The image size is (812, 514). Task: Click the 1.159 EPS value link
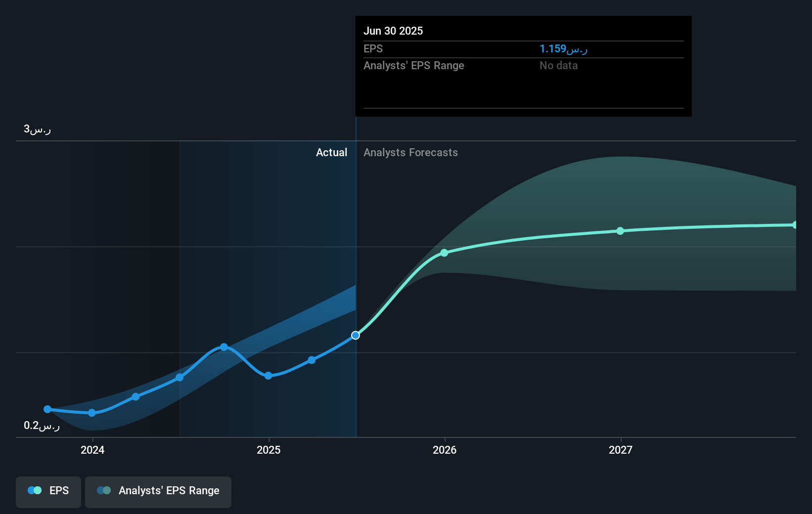pos(563,48)
